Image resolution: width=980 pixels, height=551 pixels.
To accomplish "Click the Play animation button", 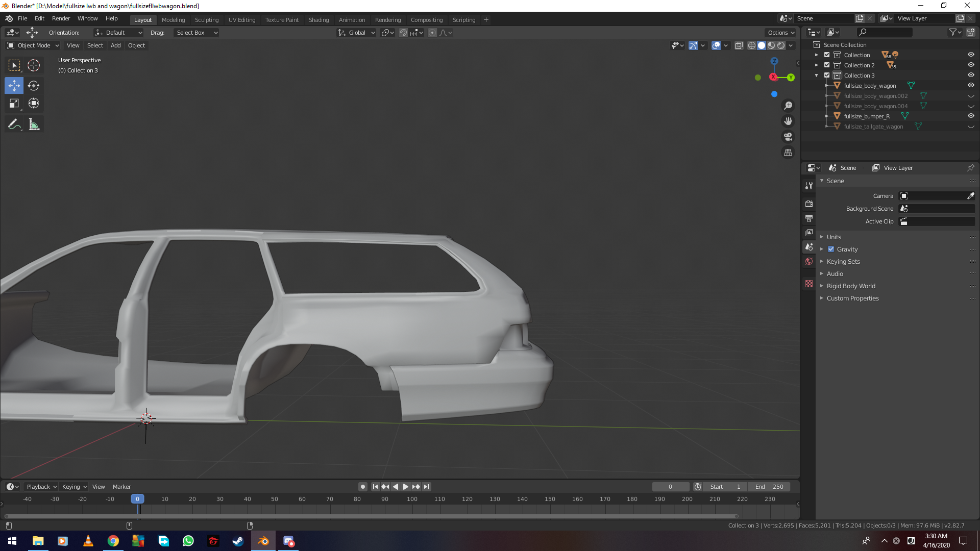I will (406, 487).
